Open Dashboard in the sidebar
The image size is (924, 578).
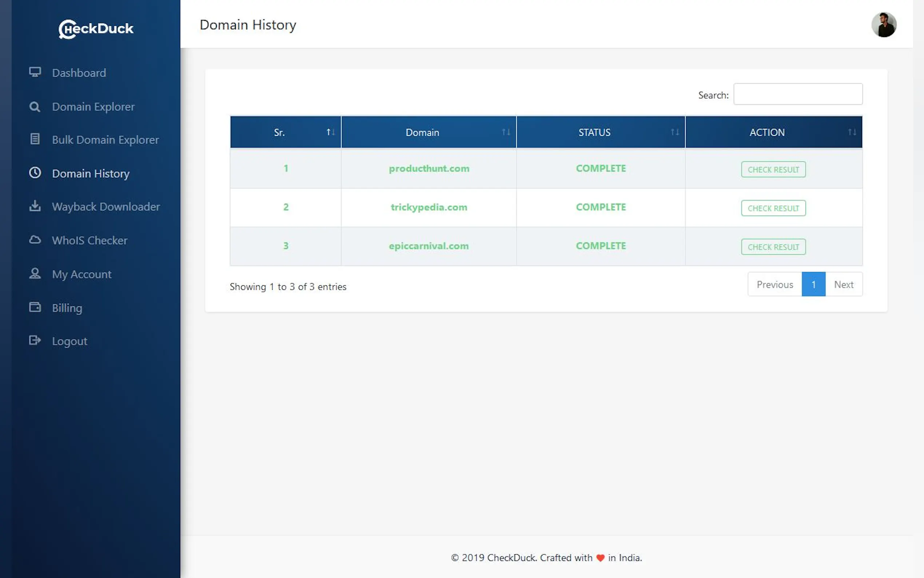pos(79,73)
